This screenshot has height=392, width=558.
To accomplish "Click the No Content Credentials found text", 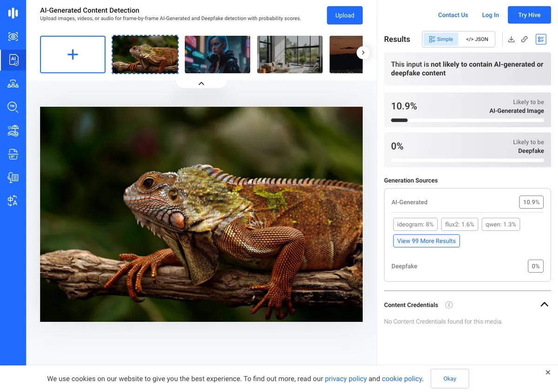I will 443,321.
